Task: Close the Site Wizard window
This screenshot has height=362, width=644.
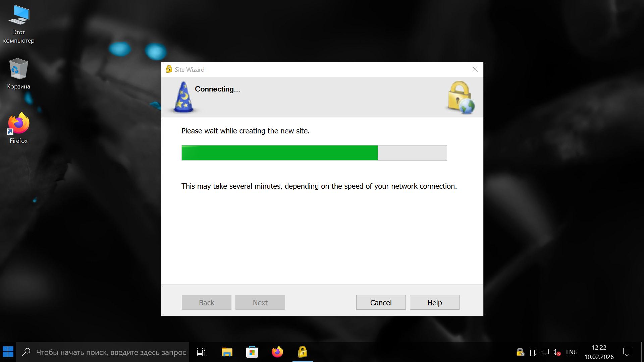Action: pos(475,69)
